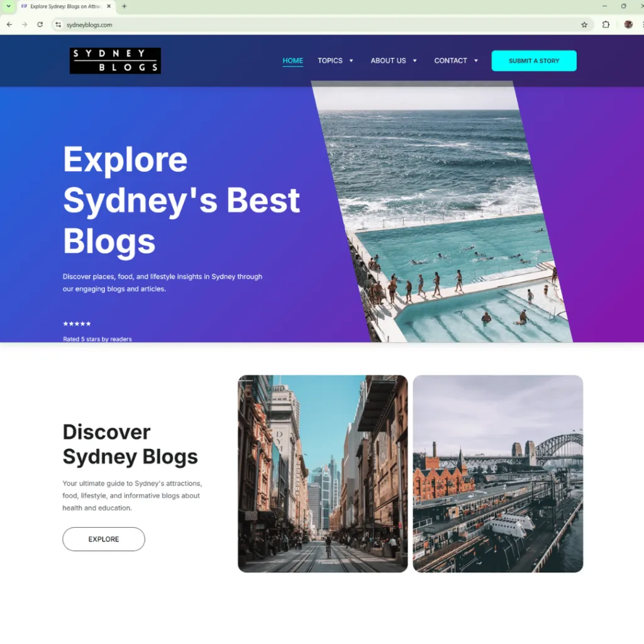This screenshot has width=644, height=644.
Task: Click the SUBMIT A STORY button
Action: point(534,61)
